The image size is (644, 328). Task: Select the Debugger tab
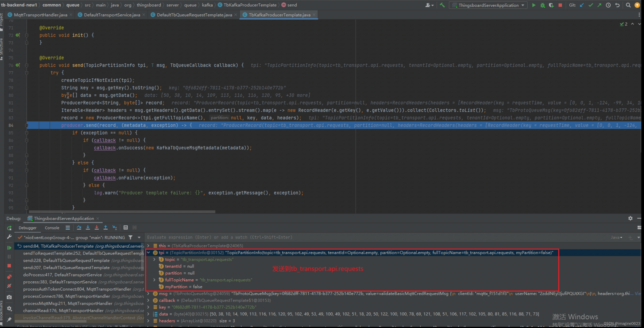(x=27, y=228)
